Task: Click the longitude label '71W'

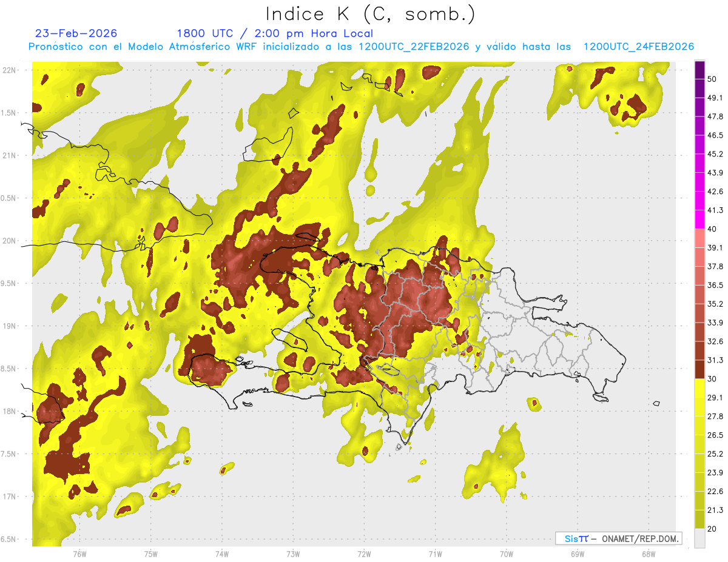Action: [435, 554]
